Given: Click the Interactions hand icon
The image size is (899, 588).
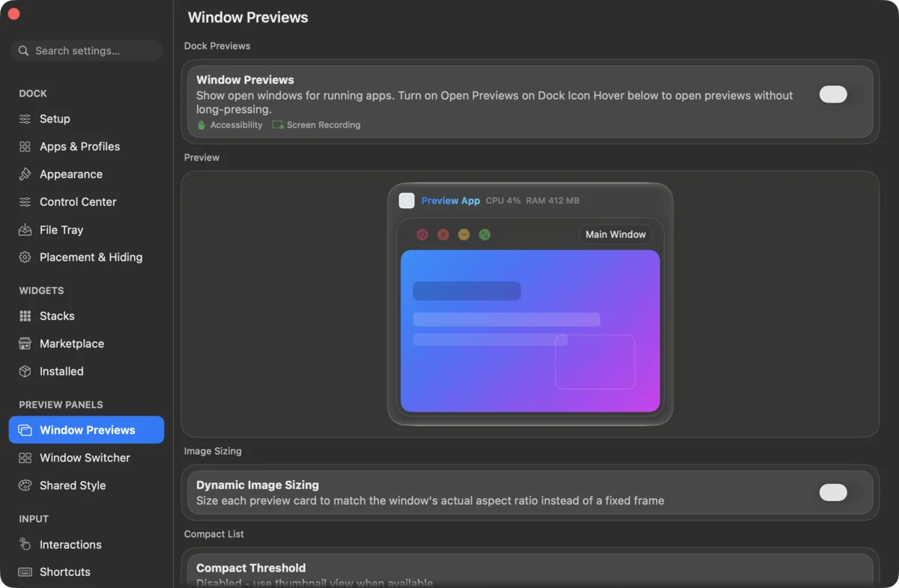Looking at the screenshot, I should [x=25, y=545].
